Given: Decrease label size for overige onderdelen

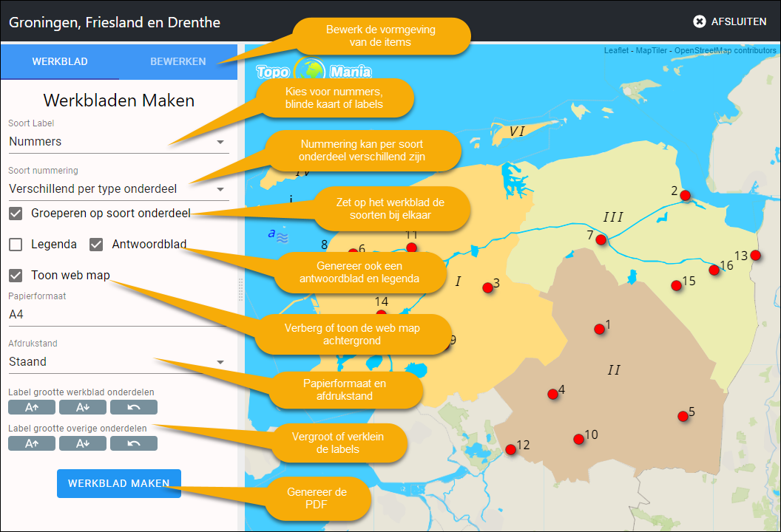Looking at the screenshot, I should 82,443.
